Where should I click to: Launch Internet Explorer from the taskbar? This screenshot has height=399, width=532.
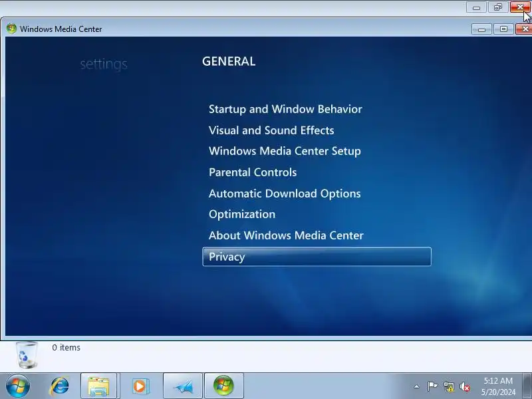pos(60,386)
